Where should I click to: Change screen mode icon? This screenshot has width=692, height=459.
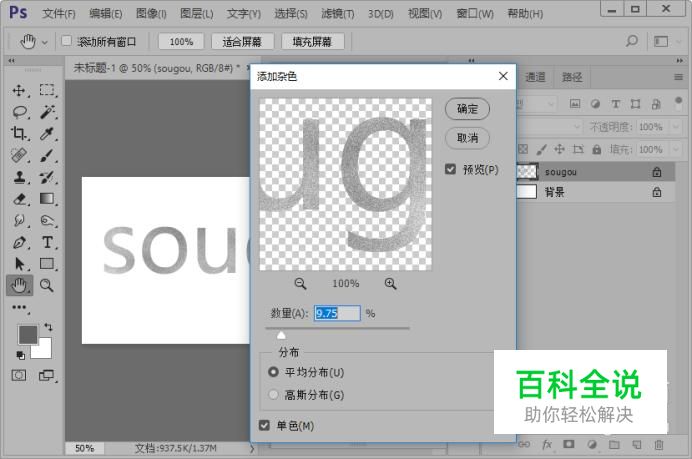46,376
